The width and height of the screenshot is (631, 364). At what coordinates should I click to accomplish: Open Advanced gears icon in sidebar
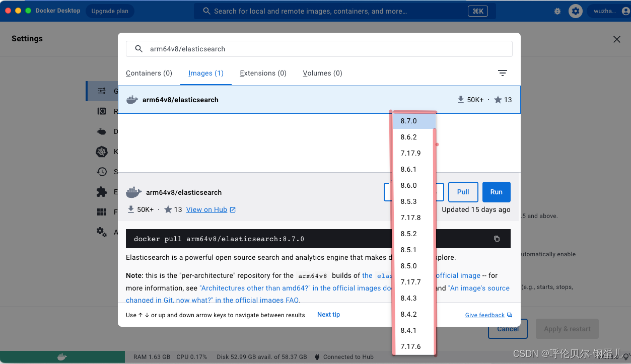pos(102,232)
